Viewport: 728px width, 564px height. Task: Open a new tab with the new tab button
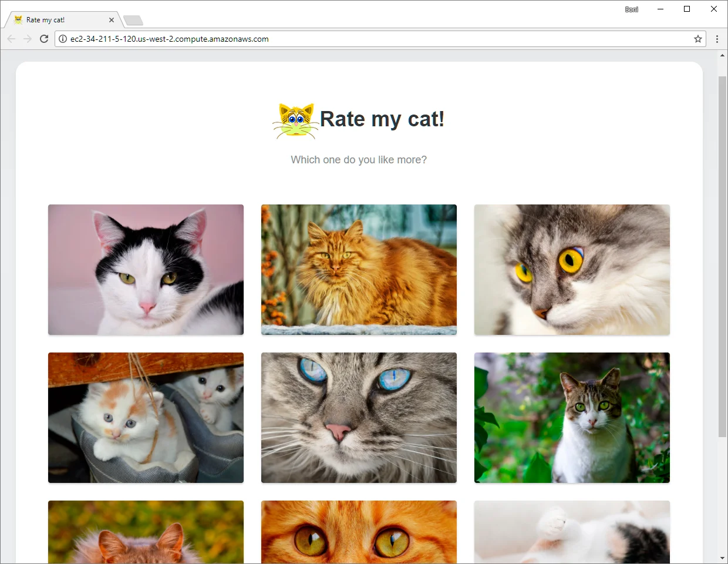pyautogui.click(x=133, y=21)
